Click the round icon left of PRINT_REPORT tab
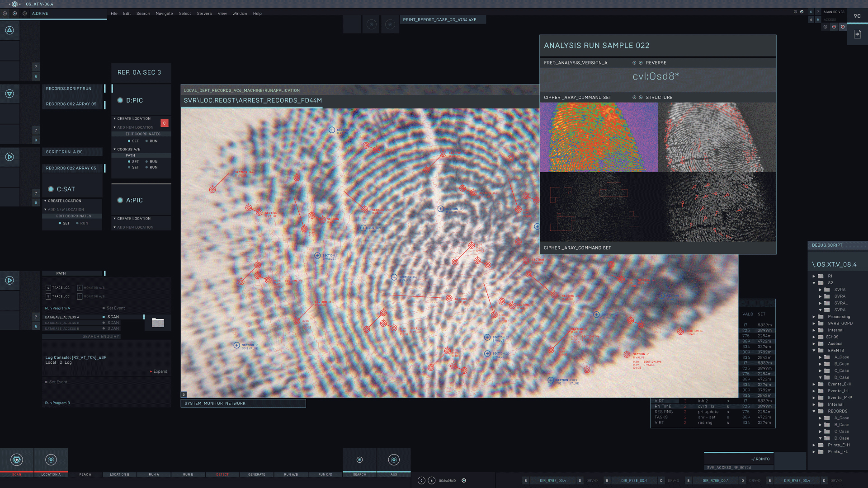The width and height of the screenshot is (868, 488). click(390, 24)
